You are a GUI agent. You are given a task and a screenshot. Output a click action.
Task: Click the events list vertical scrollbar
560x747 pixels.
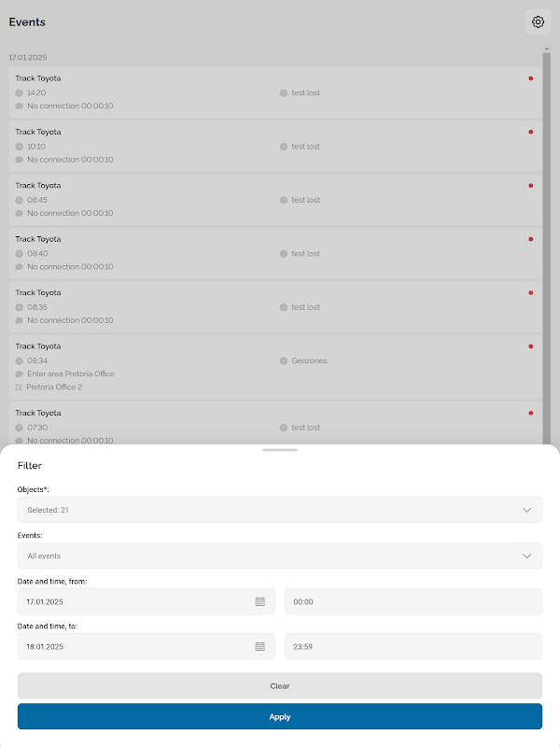pyautogui.click(x=547, y=233)
